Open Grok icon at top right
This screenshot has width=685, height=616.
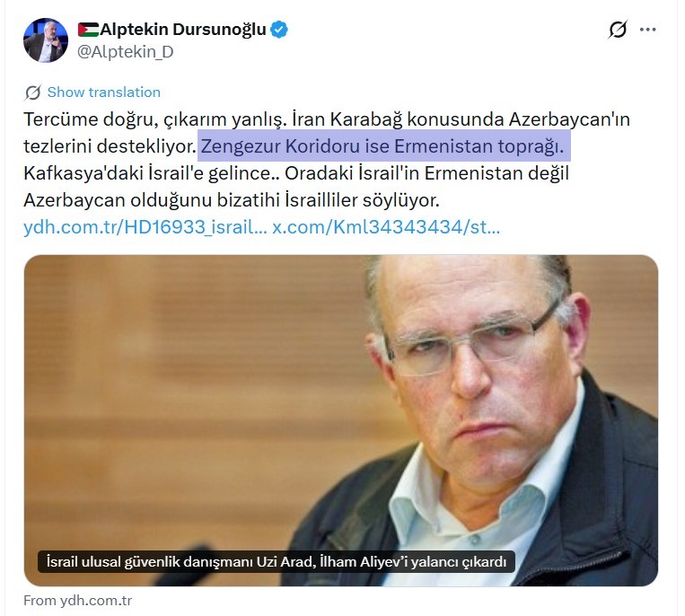[x=618, y=30]
